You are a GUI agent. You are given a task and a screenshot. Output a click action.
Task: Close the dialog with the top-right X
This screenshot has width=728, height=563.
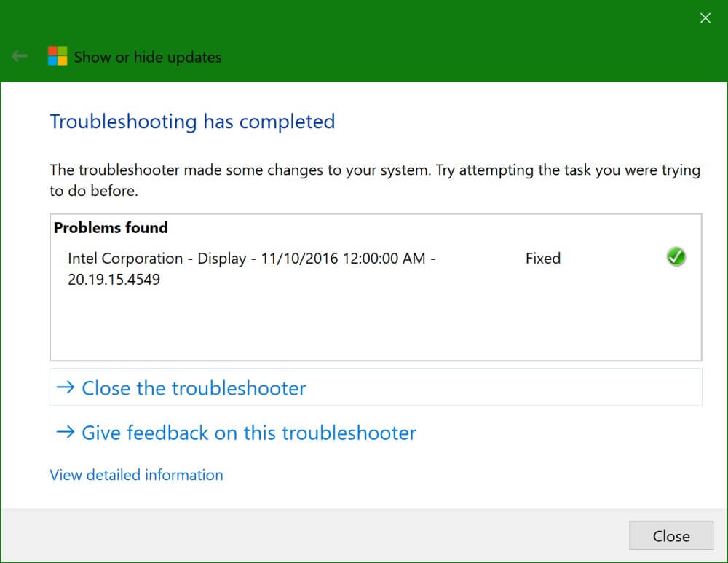point(705,18)
